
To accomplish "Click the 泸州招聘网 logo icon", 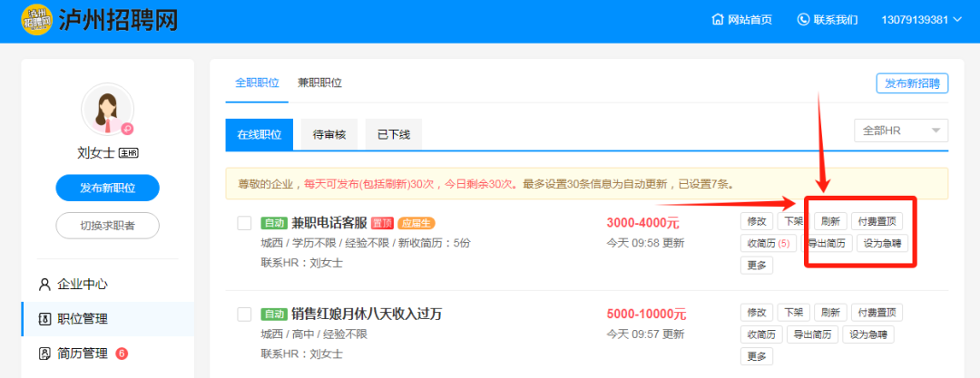I will [x=36, y=19].
